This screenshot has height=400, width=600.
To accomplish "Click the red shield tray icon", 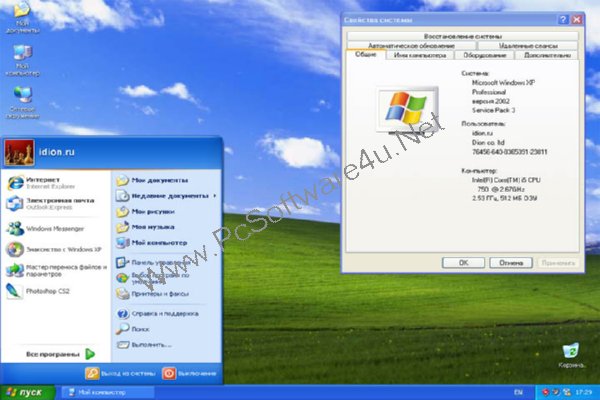I will pos(546,392).
